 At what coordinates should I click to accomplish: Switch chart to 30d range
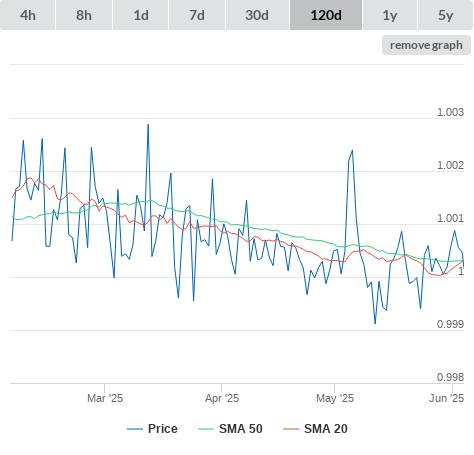point(257,15)
